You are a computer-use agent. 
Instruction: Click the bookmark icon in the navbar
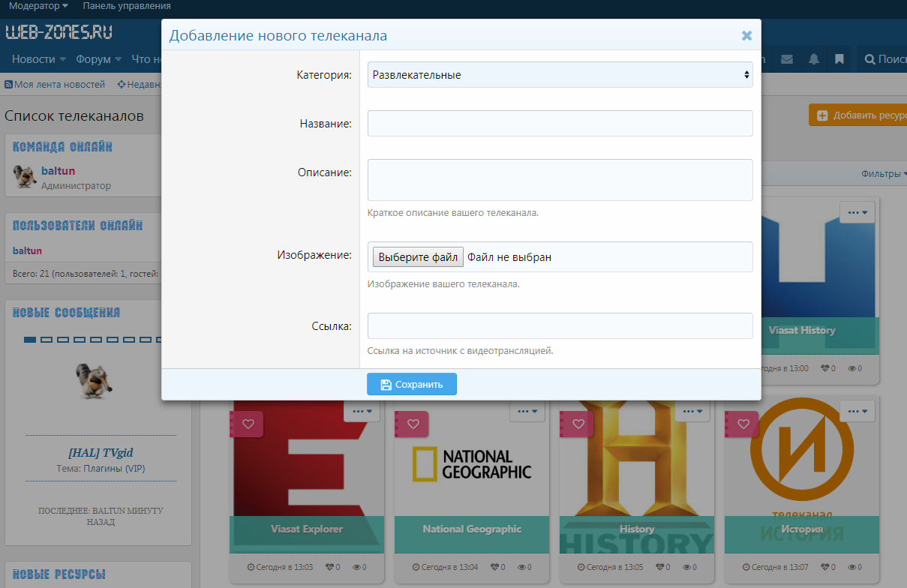[x=839, y=59]
